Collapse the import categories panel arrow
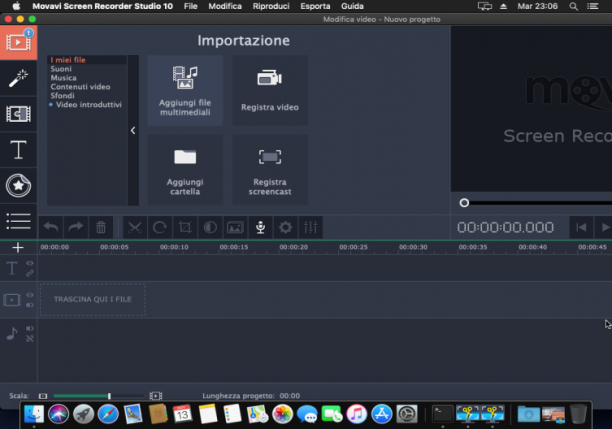Viewport: 612px width, 429px height. point(133,130)
